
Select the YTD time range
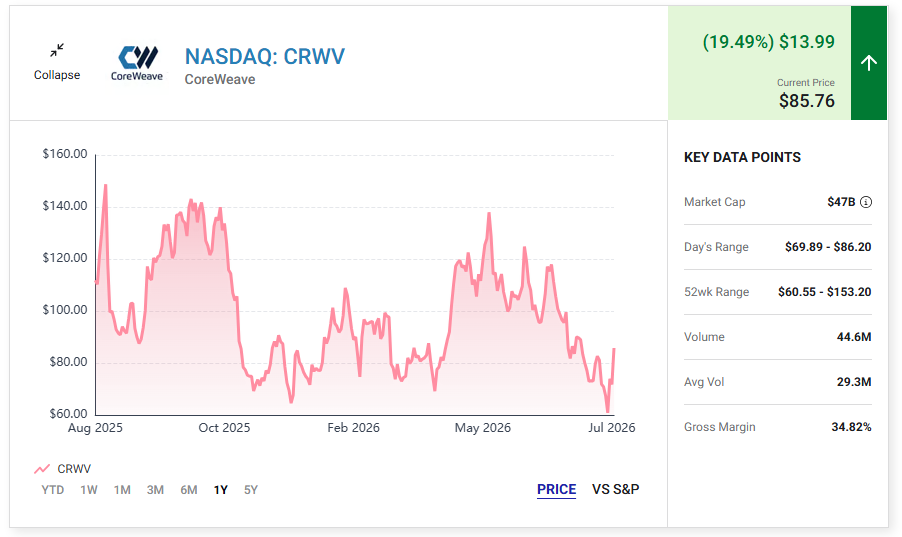point(53,490)
